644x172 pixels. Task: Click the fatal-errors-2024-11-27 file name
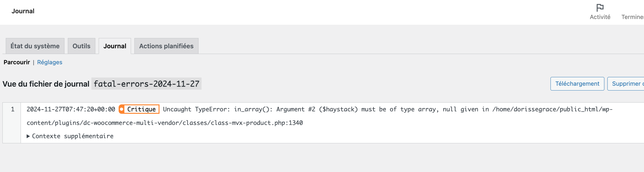click(146, 84)
